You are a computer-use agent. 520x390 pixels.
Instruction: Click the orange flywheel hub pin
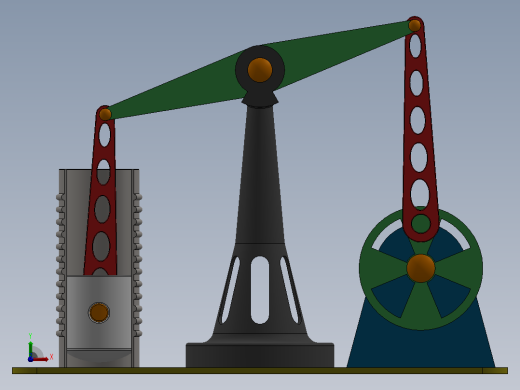[x=421, y=268]
